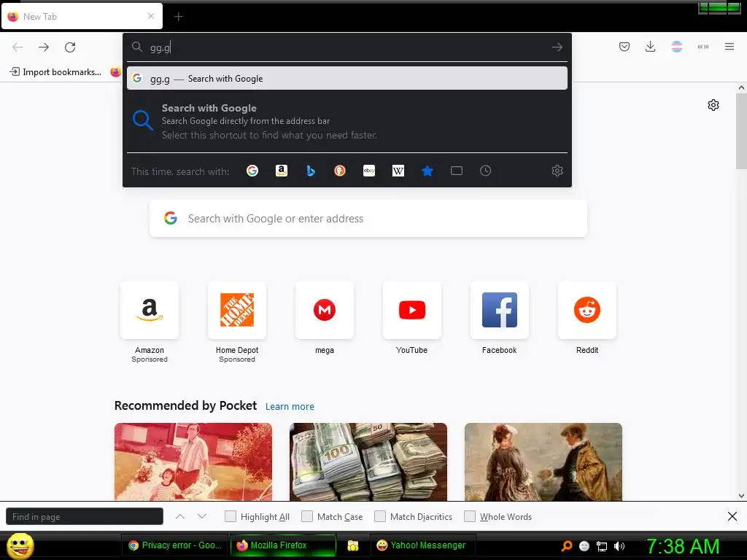The image size is (747, 560).
Task: Open the folder icon in the taskbar
Action: pyautogui.click(x=353, y=545)
